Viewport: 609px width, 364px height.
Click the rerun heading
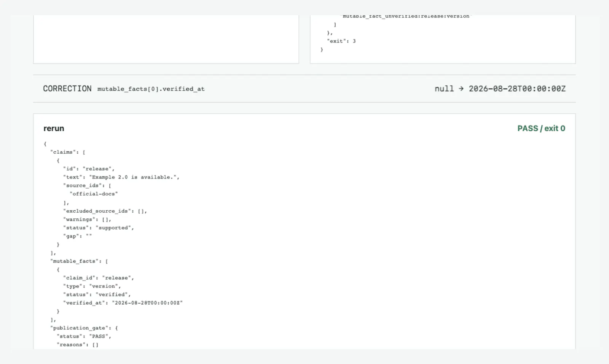(54, 129)
